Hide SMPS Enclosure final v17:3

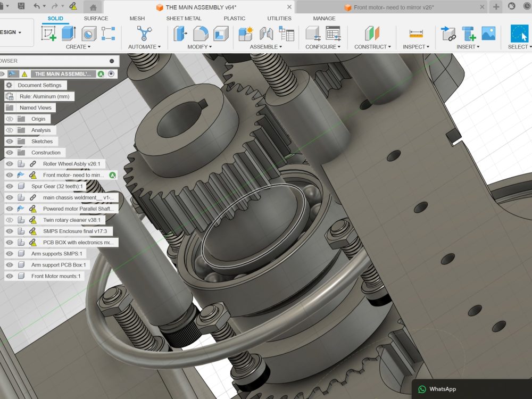10,231
